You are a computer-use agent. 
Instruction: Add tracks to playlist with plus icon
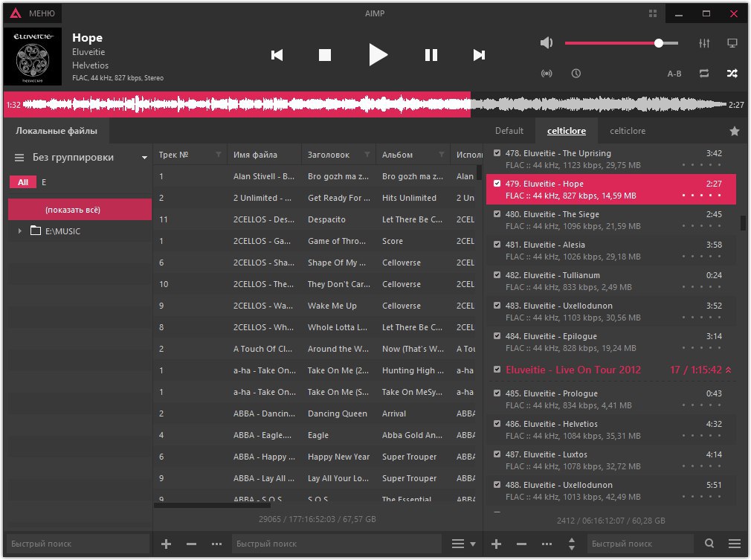tap(497, 544)
